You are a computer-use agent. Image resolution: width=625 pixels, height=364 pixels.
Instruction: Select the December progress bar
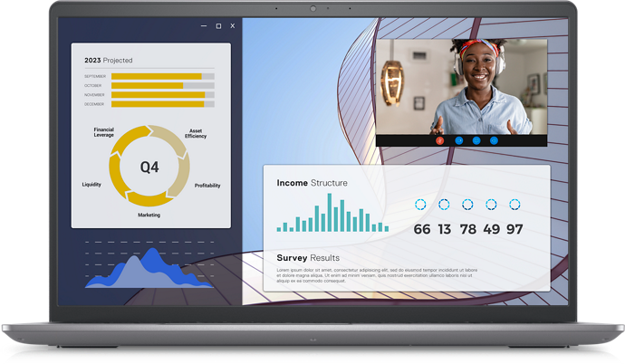click(x=163, y=104)
